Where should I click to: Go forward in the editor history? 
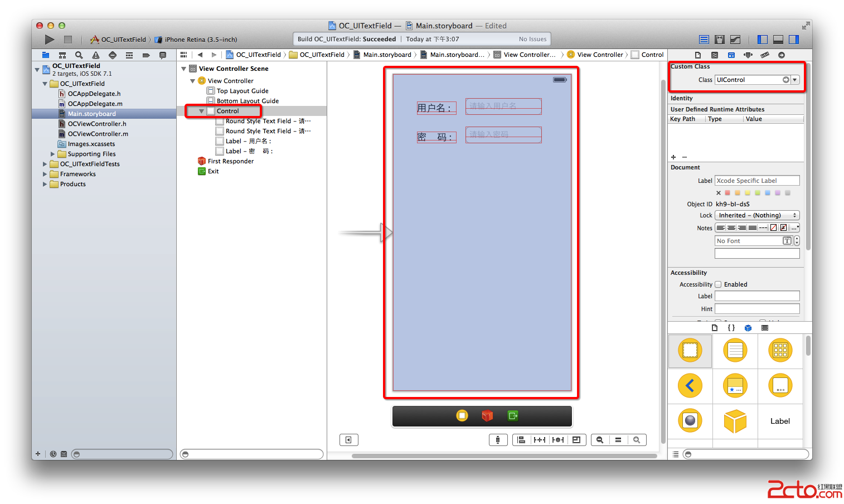[214, 55]
